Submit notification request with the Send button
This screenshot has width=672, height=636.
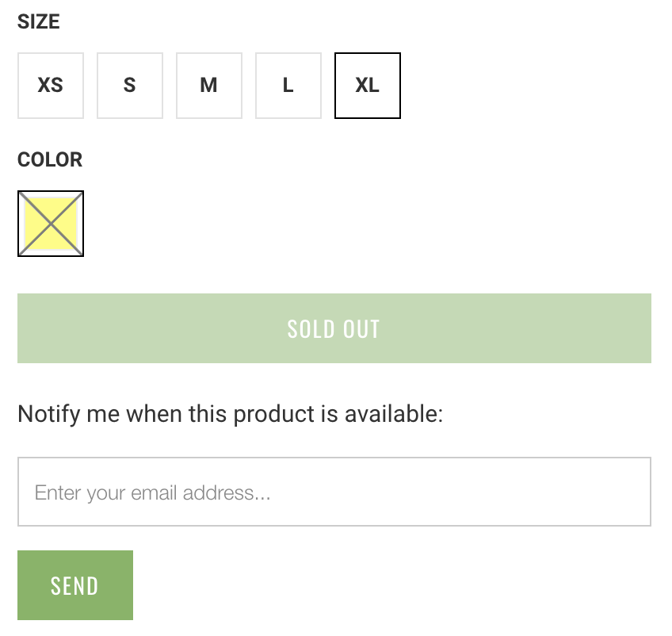point(75,585)
